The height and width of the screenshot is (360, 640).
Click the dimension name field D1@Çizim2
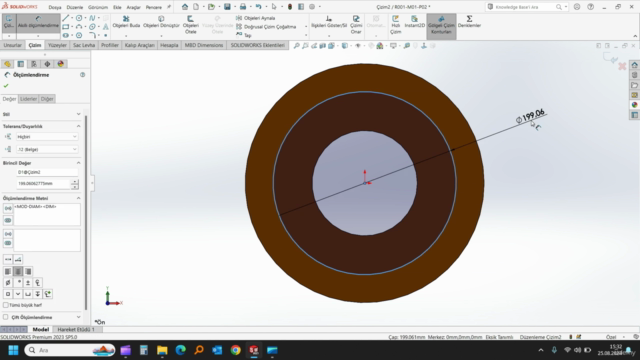click(47, 172)
